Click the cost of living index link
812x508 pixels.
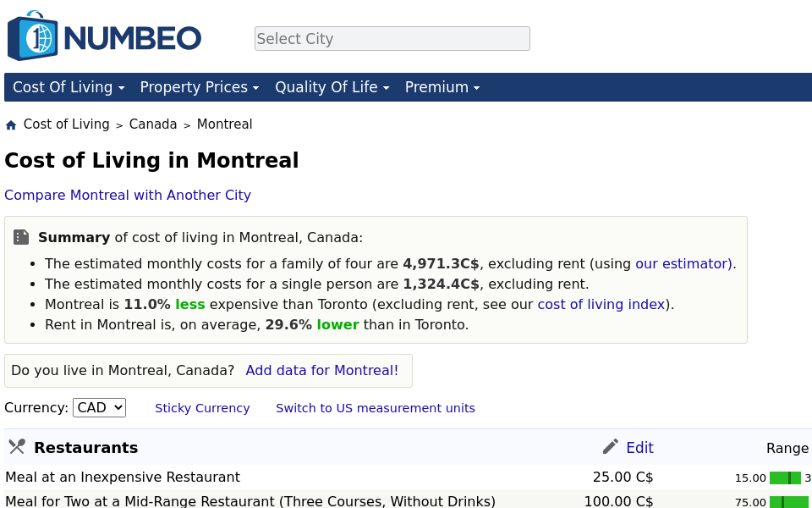tap(601, 304)
